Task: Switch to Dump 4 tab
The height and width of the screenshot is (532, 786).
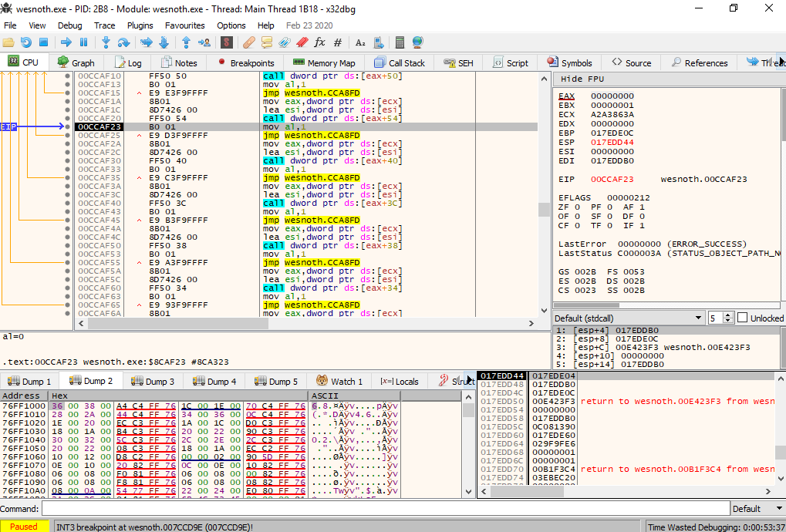Action: 214,381
